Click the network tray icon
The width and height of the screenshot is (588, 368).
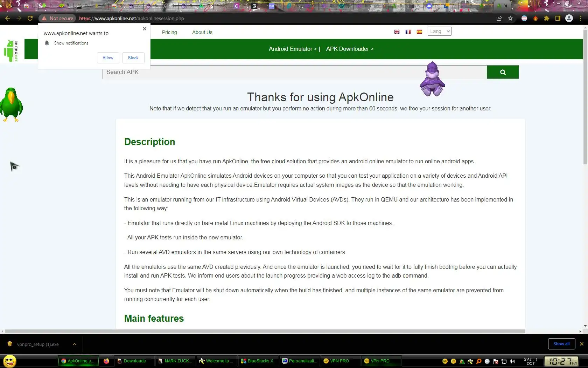(x=504, y=361)
